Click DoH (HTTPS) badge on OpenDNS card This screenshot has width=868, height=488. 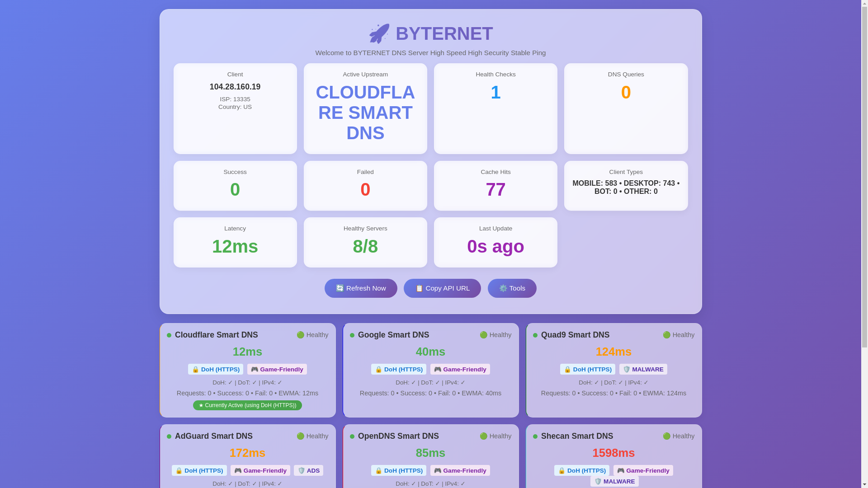(x=399, y=470)
